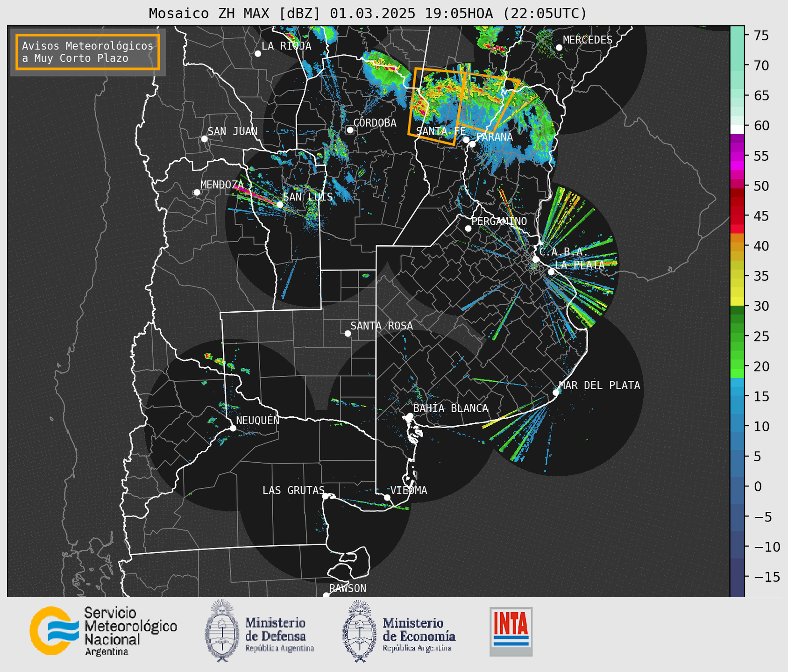Click the 60 dBZ white band on color scale
788x672 pixels.
pyautogui.click(x=737, y=129)
